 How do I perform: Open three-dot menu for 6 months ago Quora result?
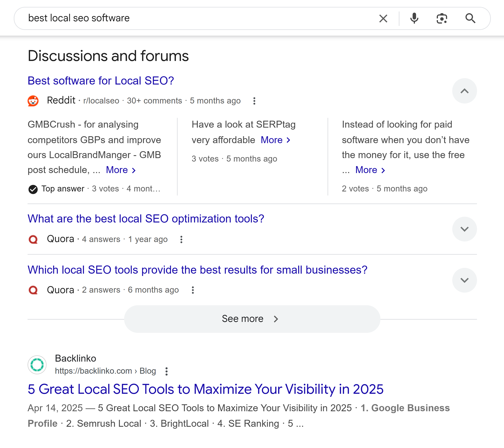(x=193, y=290)
